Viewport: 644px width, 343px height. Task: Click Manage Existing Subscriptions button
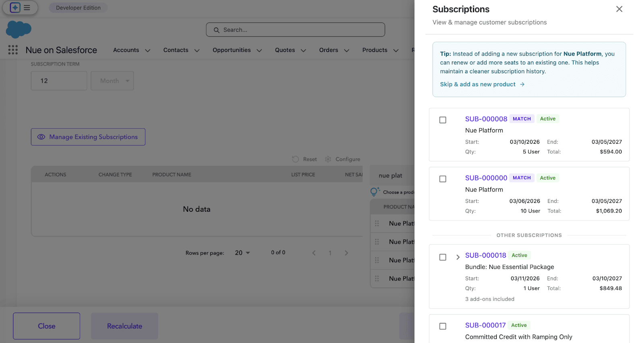88,137
